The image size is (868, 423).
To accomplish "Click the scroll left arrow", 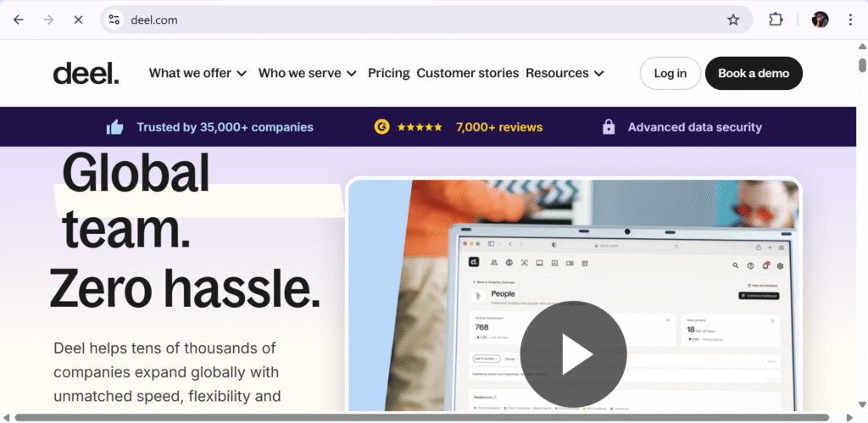I will pyautogui.click(x=6, y=417).
